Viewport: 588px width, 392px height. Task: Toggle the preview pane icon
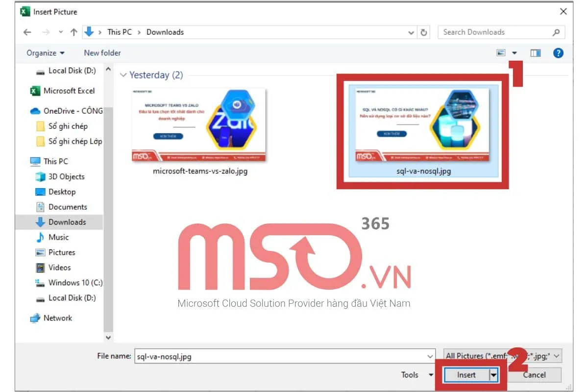click(x=536, y=52)
